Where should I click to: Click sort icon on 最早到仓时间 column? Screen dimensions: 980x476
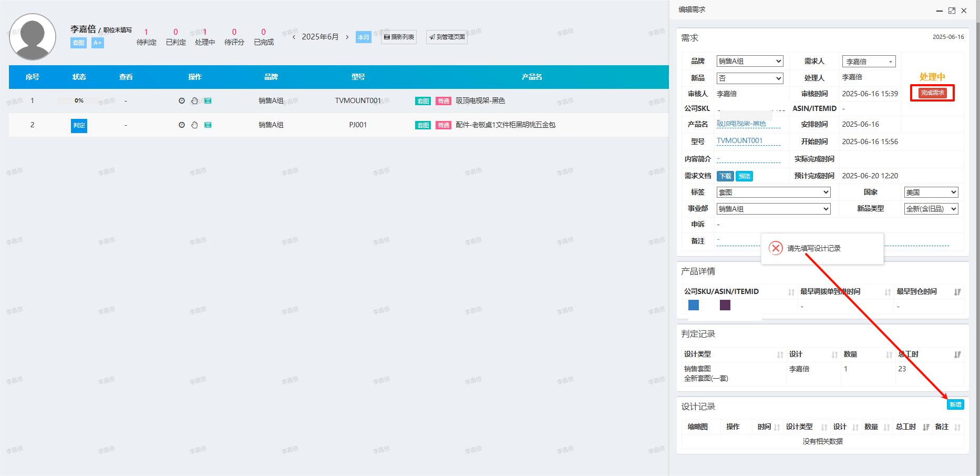coord(957,292)
